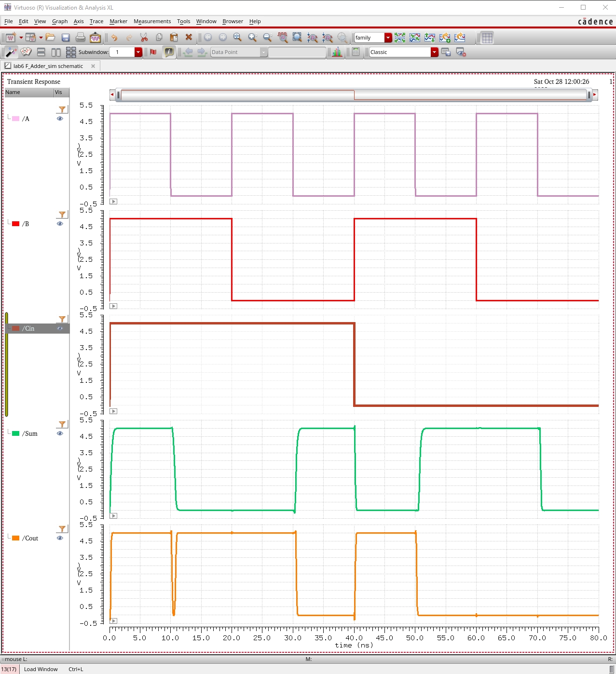616x674 pixels.
Task: Click the red /B color swatch
Action: (x=16, y=224)
